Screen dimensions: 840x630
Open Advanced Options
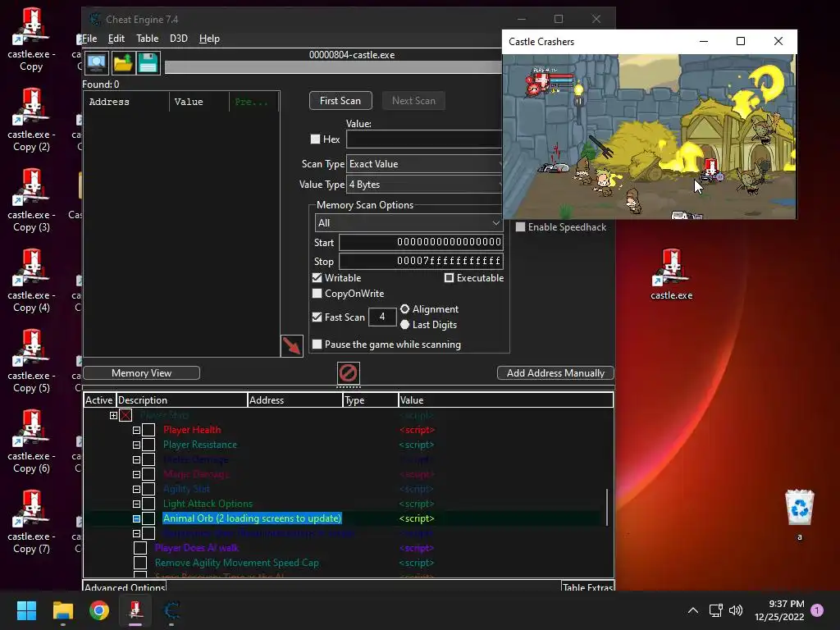(125, 587)
